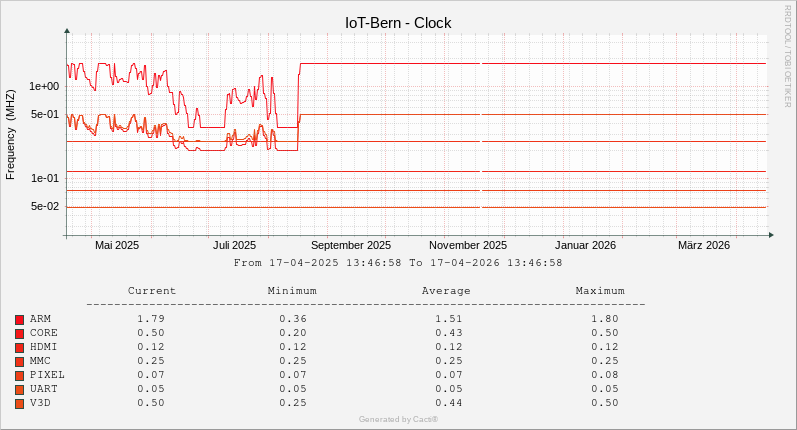This screenshot has height=430, width=797.
Task: Click the ARM legend color swatch
Action: pos(19,319)
